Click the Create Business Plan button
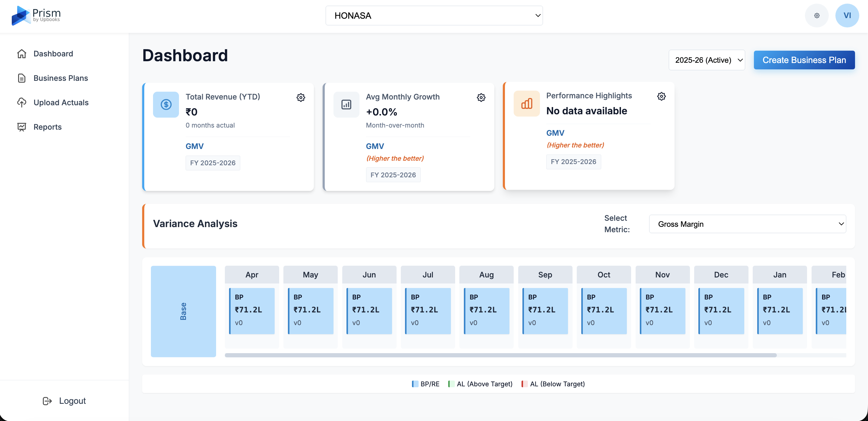The image size is (868, 421). point(804,60)
